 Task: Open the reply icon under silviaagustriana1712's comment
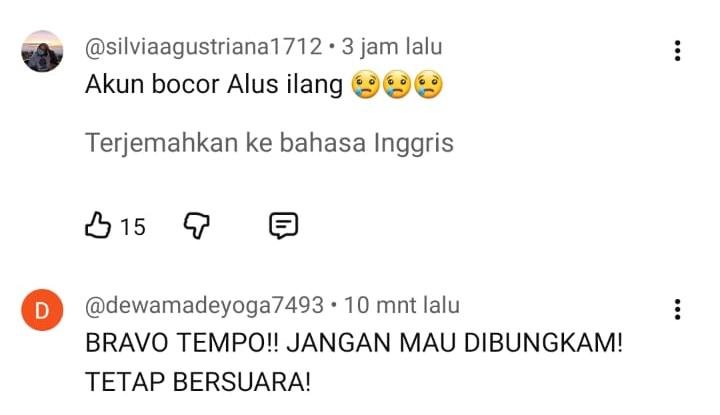[x=283, y=225]
